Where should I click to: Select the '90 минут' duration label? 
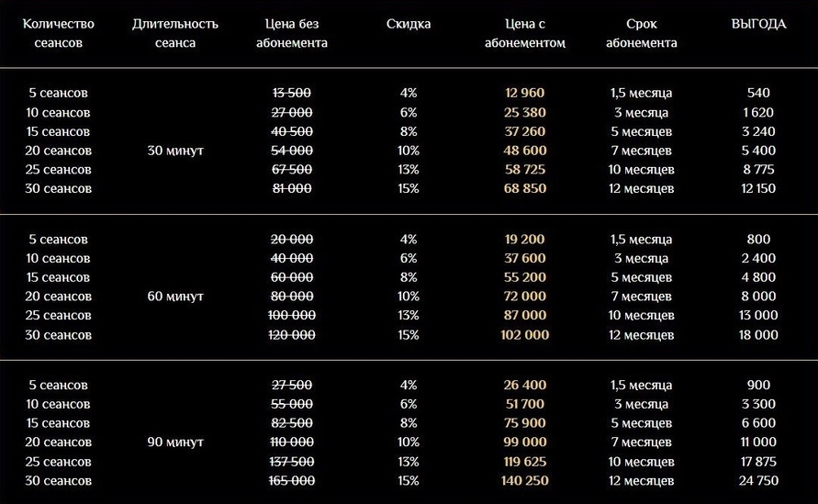(175, 442)
